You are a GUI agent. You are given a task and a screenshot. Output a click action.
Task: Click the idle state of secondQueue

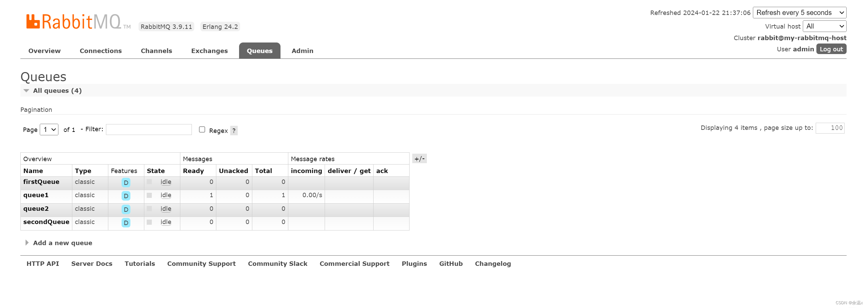(x=166, y=222)
